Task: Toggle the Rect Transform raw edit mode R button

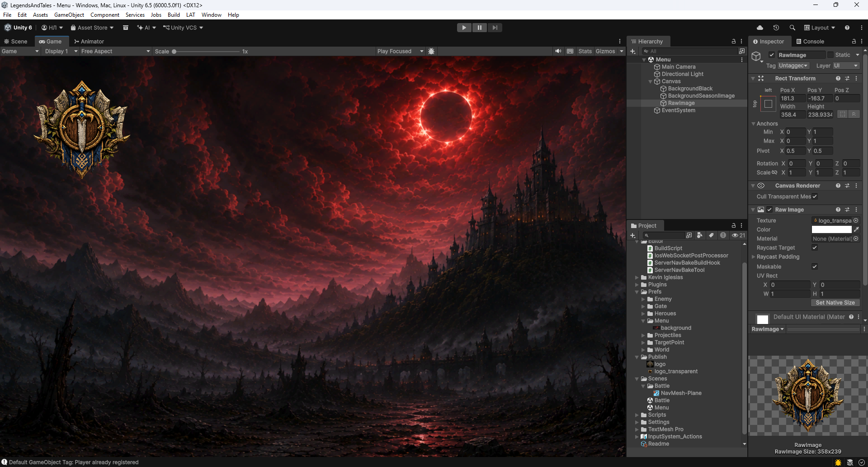Action: point(854,114)
